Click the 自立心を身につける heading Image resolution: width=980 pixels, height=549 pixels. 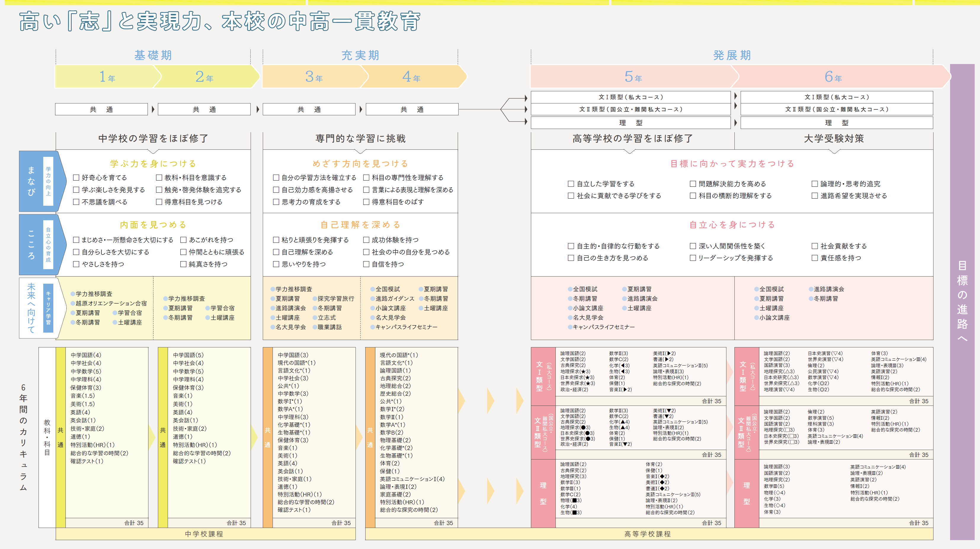click(x=732, y=225)
